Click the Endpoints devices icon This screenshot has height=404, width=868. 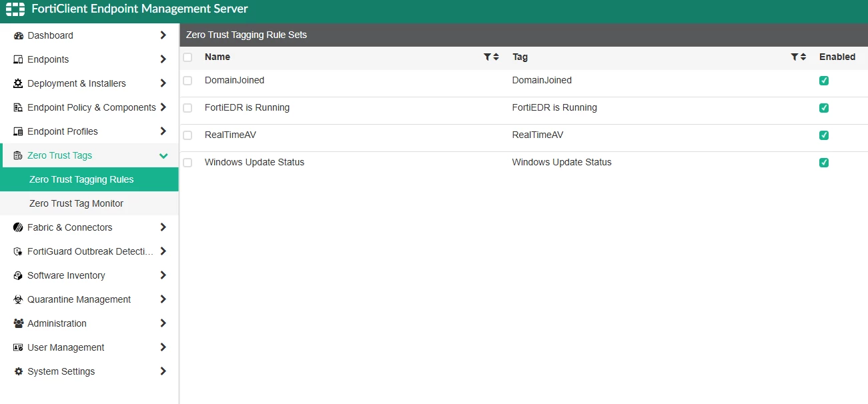(x=19, y=59)
